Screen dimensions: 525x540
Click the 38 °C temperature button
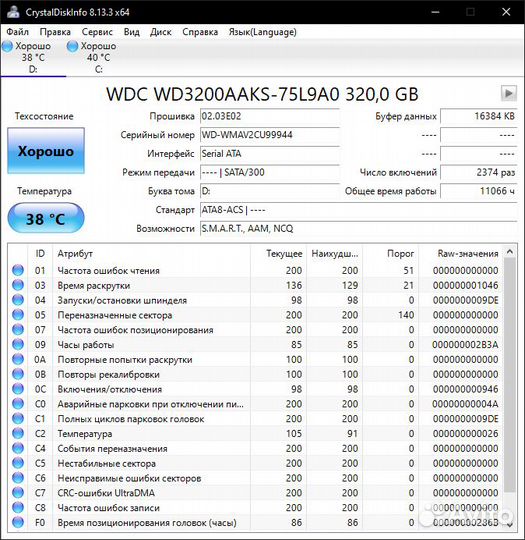(46, 218)
